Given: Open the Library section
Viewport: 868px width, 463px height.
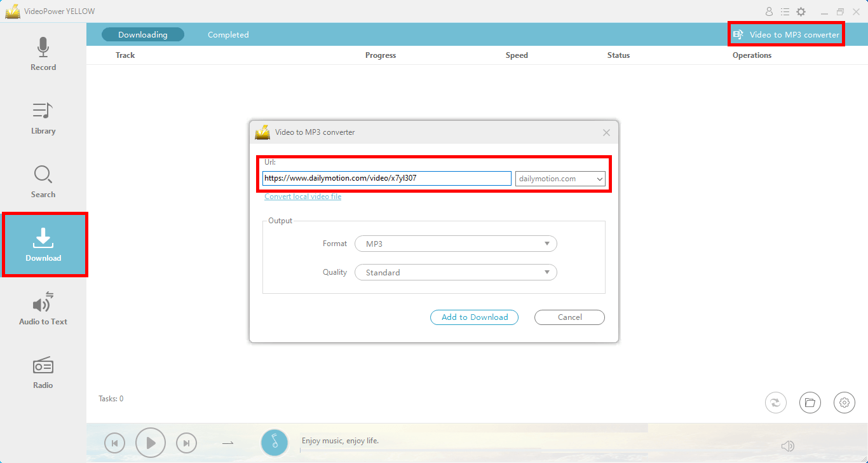Looking at the screenshot, I should click(43, 118).
